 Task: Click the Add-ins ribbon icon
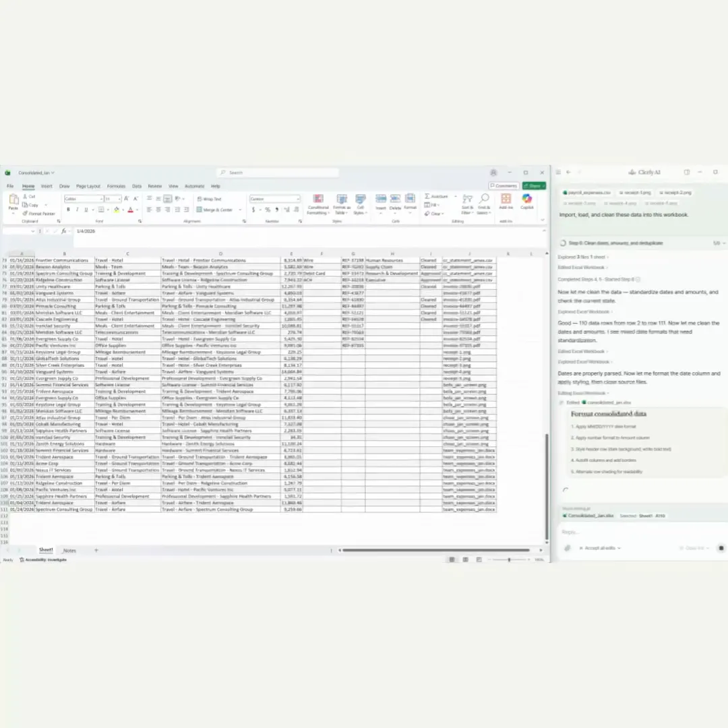pos(506,201)
